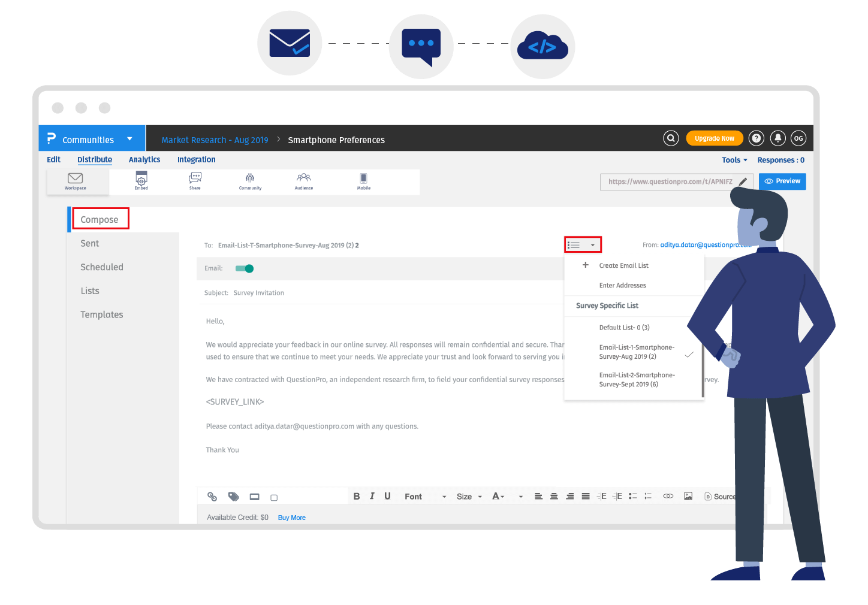The width and height of the screenshot is (868, 605).
Task: Open the Share distribution option
Action: point(195,180)
